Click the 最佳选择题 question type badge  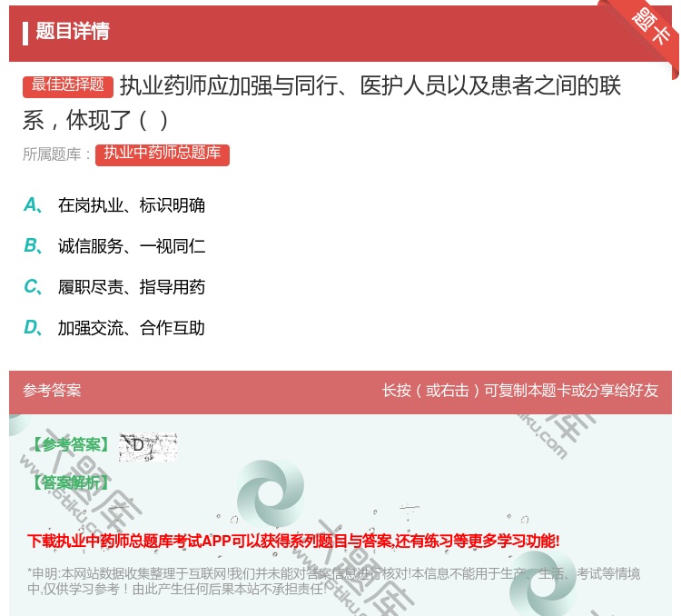(x=68, y=85)
